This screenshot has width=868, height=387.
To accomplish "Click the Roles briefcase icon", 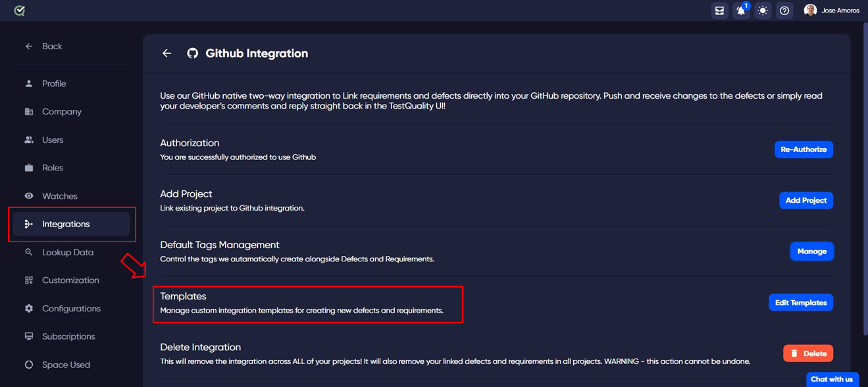I will point(29,168).
